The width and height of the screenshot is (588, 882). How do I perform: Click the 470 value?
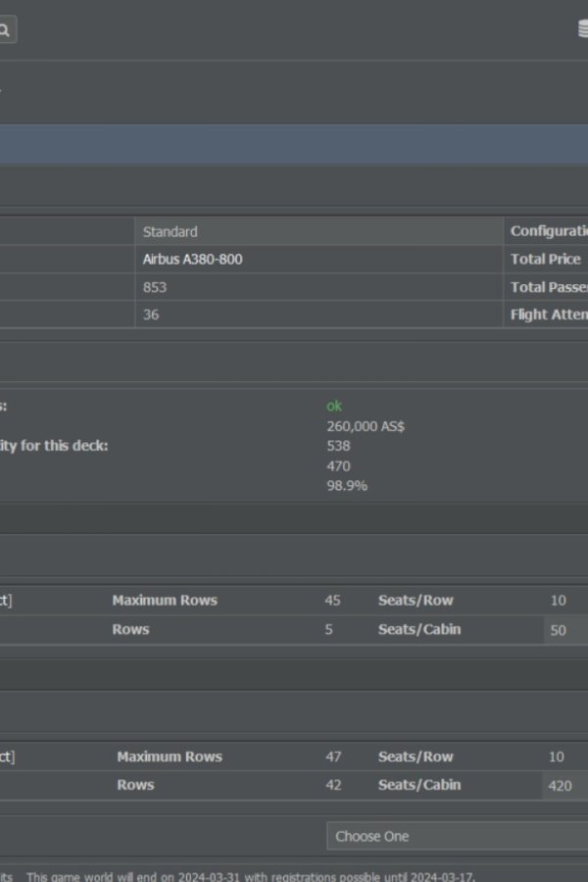339,466
